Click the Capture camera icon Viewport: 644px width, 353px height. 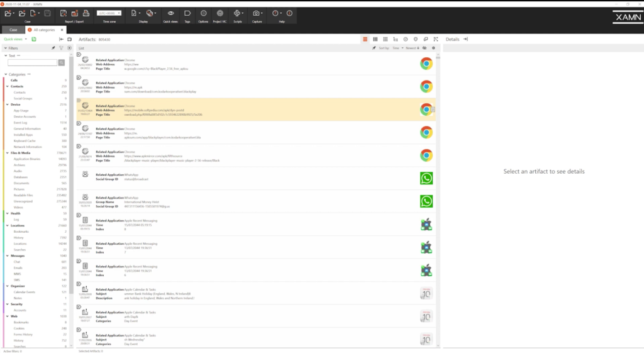[257, 13]
